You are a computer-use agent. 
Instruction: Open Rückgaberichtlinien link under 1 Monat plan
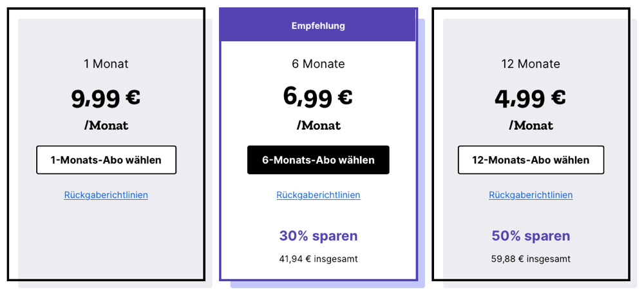click(106, 195)
